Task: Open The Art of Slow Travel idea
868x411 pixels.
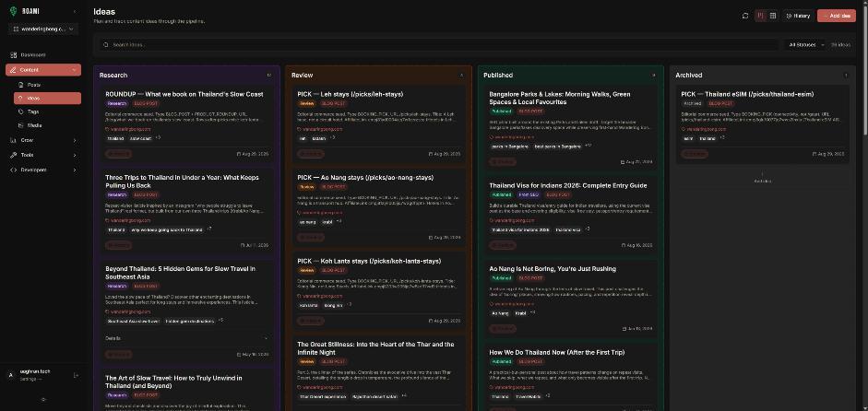Action: 173,382
